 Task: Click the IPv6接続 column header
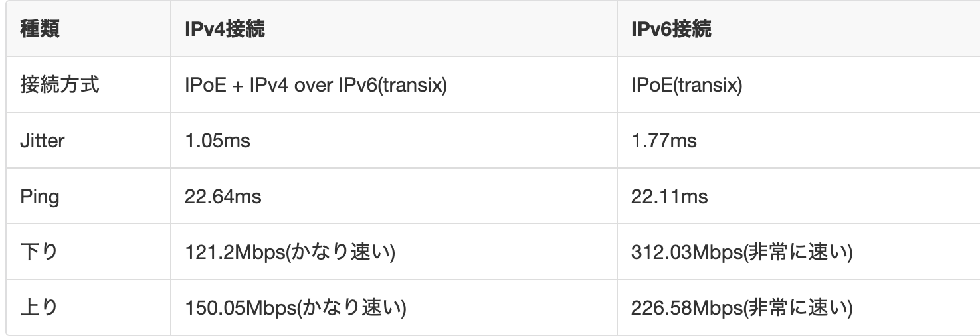point(671,30)
